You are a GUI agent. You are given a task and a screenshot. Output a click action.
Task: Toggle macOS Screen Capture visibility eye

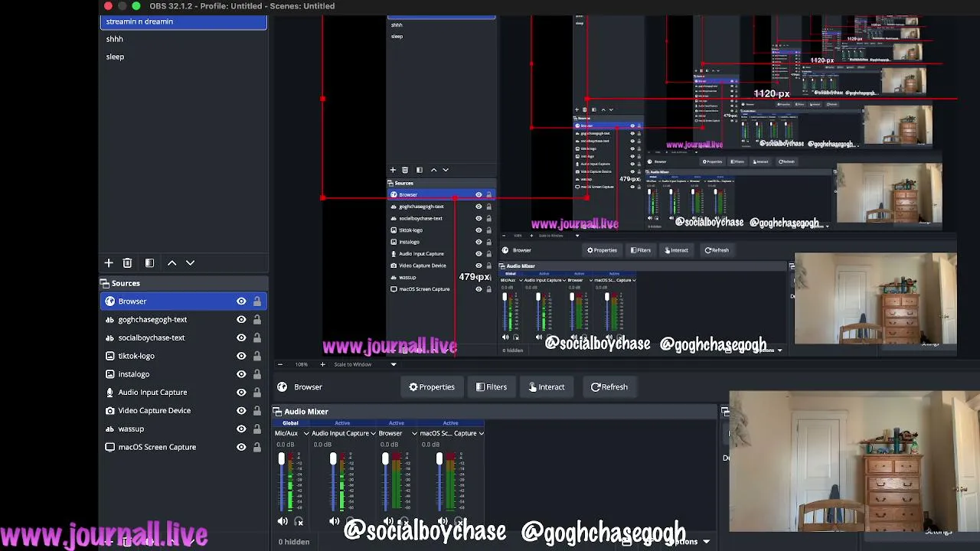[x=241, y=447]
